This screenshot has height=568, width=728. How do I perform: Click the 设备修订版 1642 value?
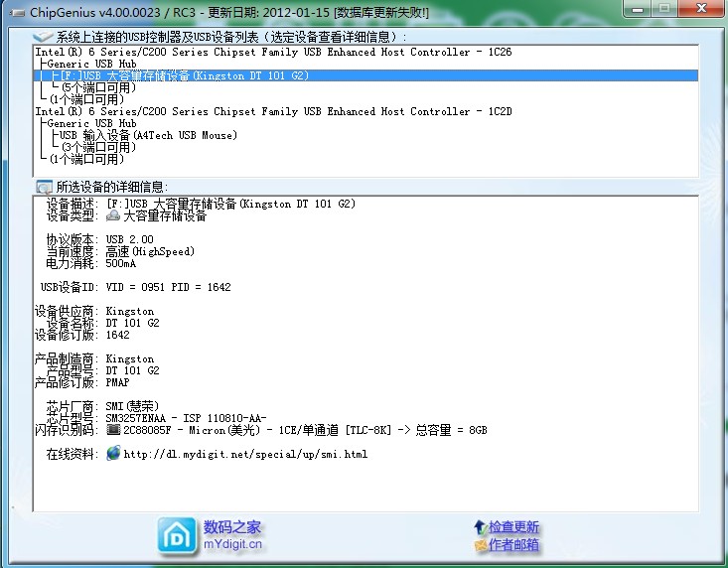(117, 335)
